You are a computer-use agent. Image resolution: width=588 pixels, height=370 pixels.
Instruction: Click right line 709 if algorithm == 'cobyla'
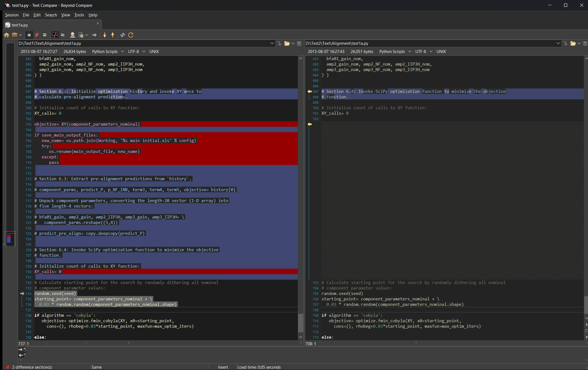coord(352,315)
